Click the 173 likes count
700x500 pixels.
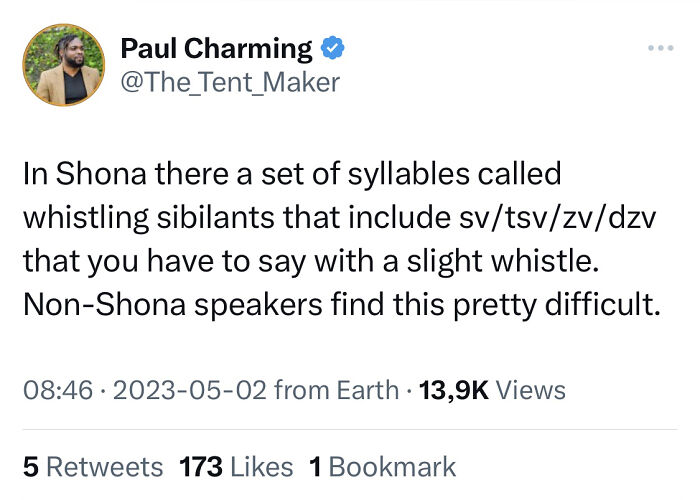tap(199, 466)
